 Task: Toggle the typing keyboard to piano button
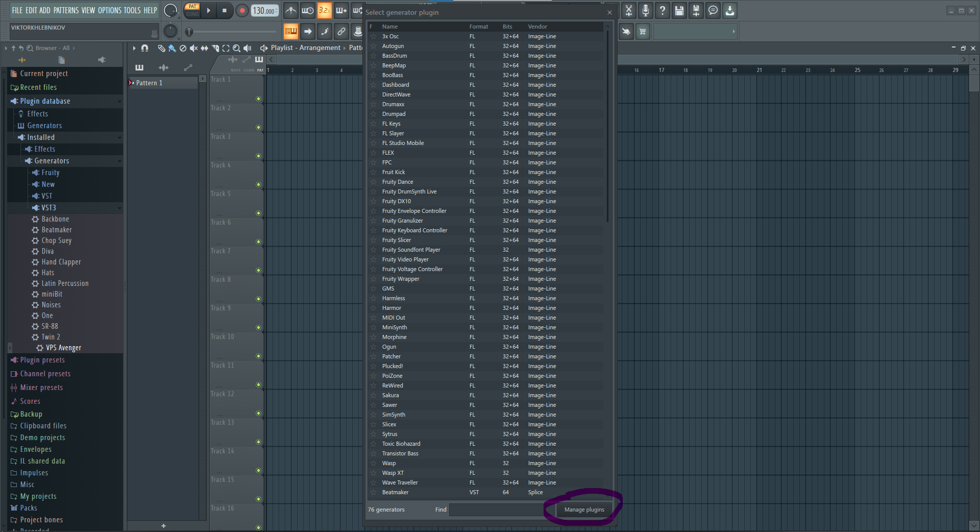291,32
